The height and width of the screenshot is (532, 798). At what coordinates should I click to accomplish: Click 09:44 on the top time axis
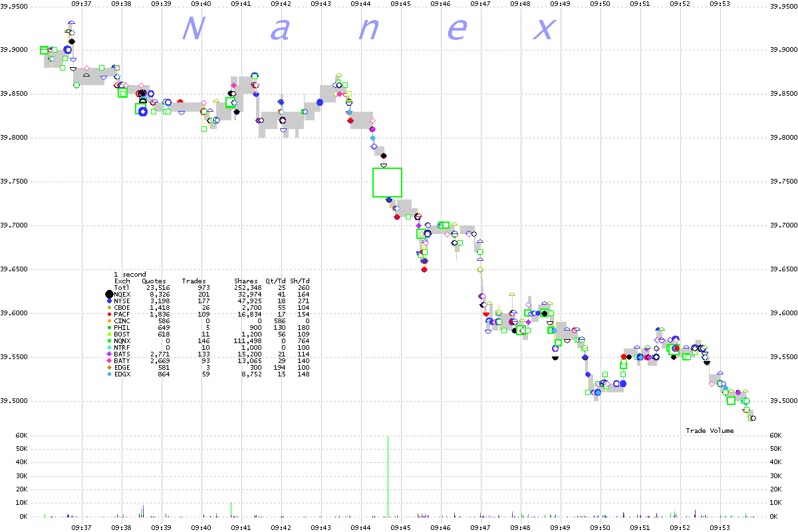coord(361,4)
